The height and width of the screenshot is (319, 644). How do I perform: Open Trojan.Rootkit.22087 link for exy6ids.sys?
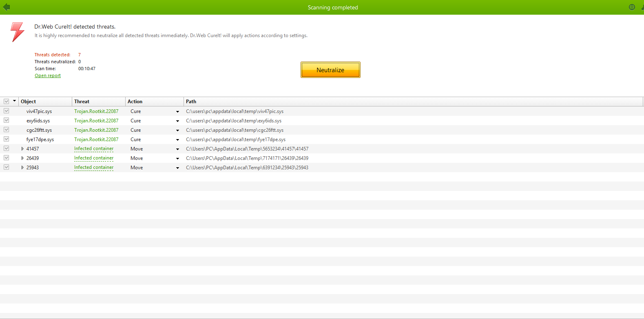[x=96, y=120]
